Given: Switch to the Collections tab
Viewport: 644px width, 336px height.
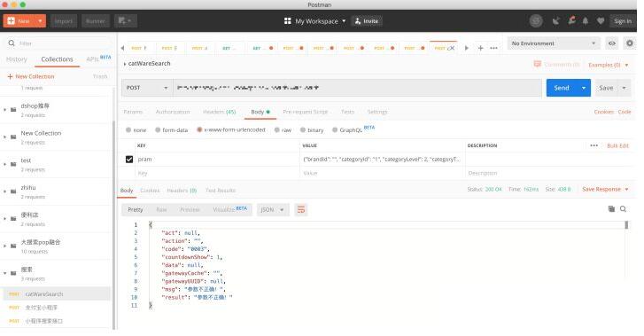Looking at the screenshot, I should pyautogui.click(x=57, y=59).
